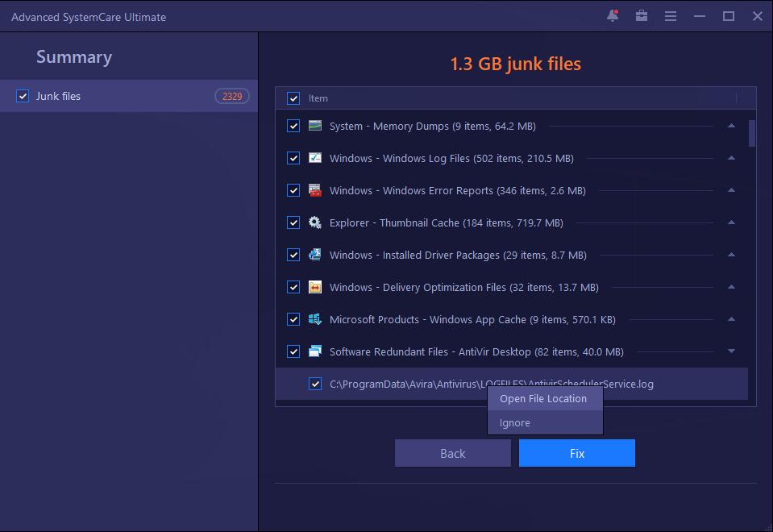Screen dimensions: 773x532
Task: Choose Ignore from the context menu
Action: [x=545, y=422]
